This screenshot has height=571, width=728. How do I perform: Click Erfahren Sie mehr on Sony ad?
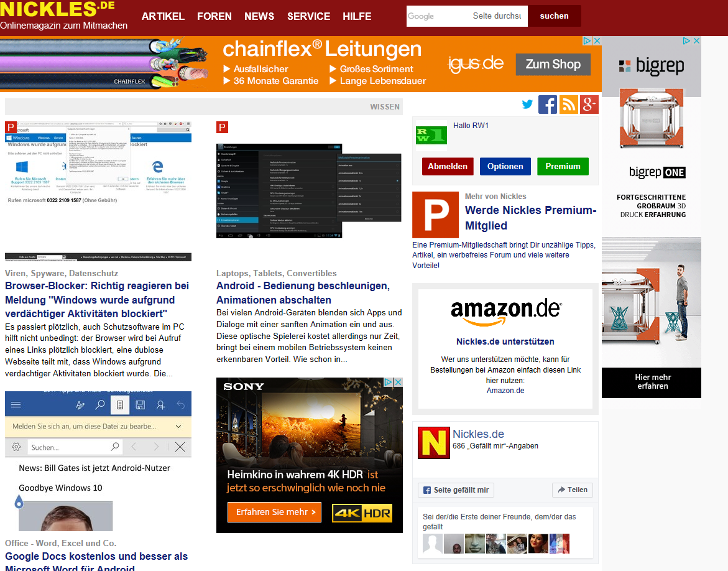(x=274, y=512)
